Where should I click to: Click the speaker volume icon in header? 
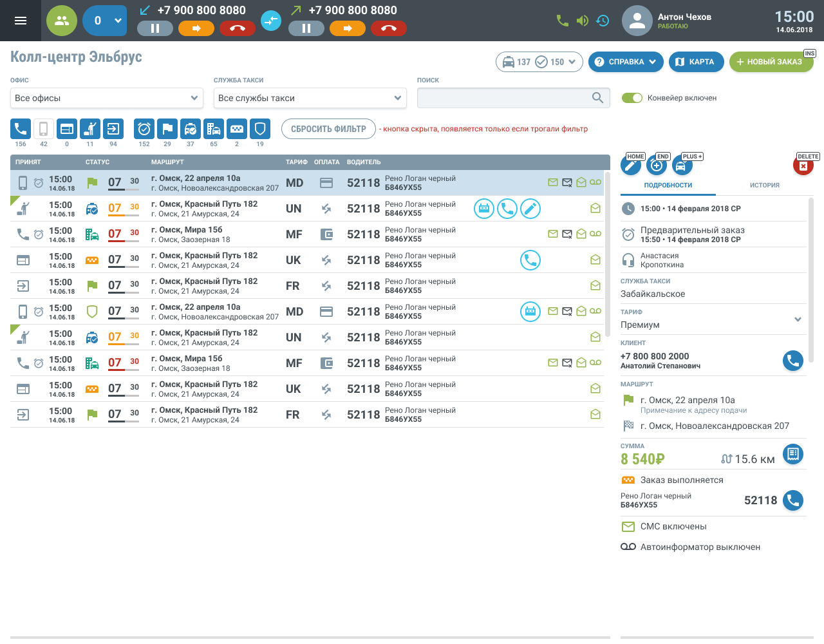point(583,21)
